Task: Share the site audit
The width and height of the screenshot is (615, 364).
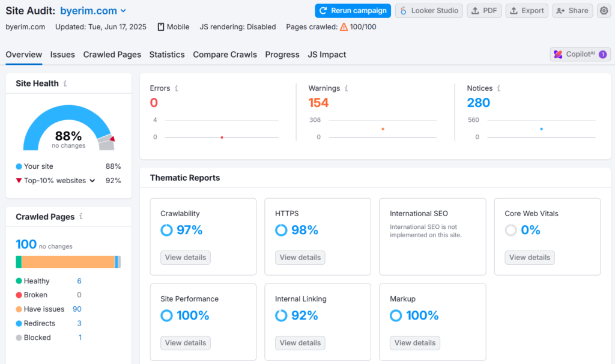Action: coord(572,11)
